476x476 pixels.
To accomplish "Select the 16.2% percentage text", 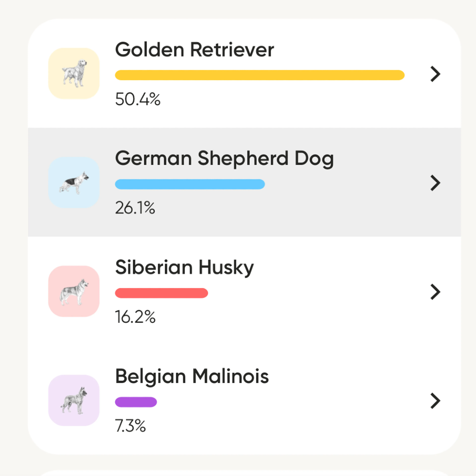I will (135, 317).
